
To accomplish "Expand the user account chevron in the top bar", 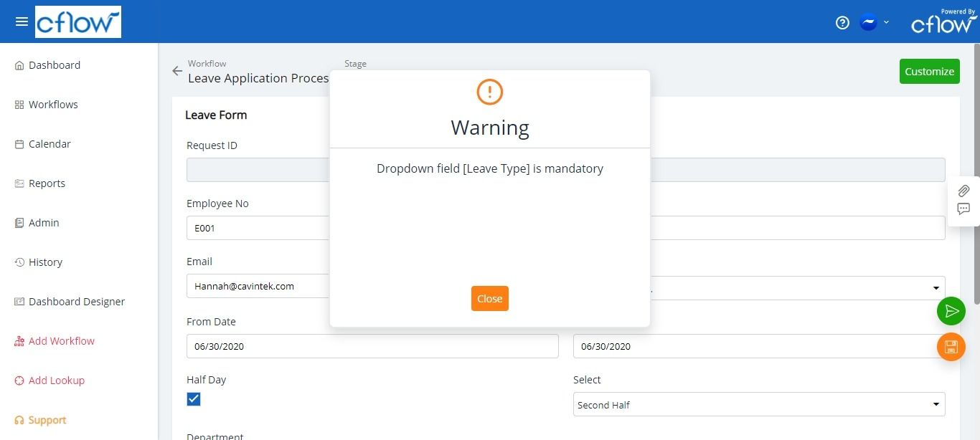I will pyautogui.click(x=886, y=22).
